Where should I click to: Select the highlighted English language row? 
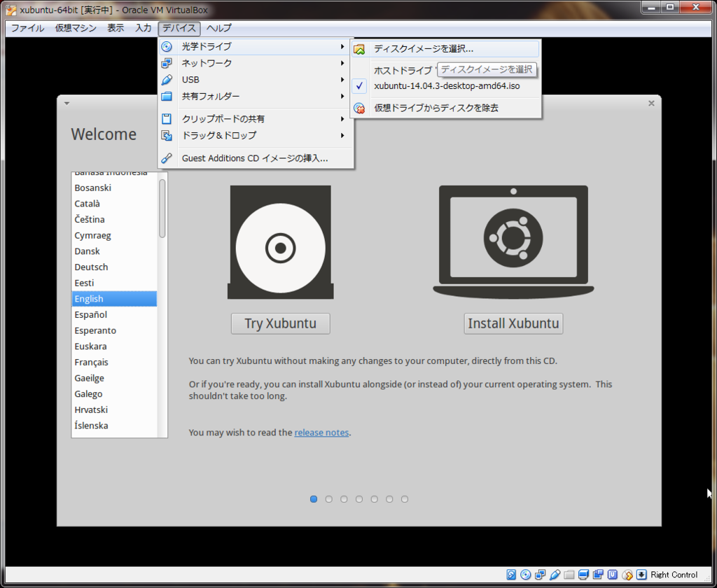[x=114, y=299]
